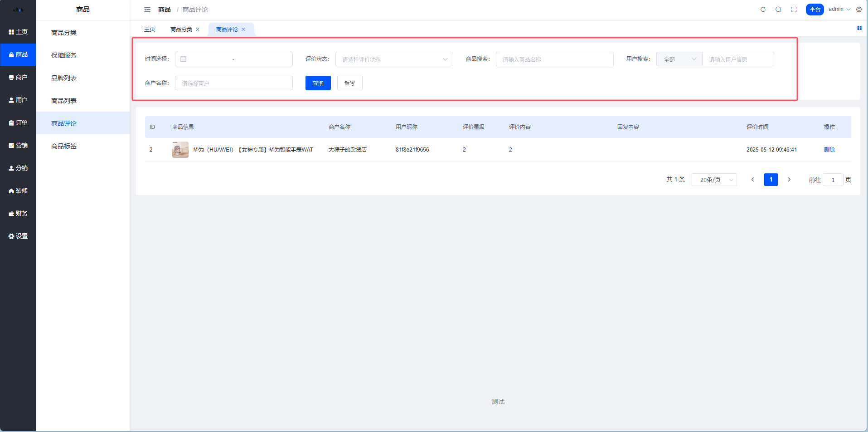Click the refresh icon in top bar
Viewport: 868px width, 432px height.
coord(763,10)
